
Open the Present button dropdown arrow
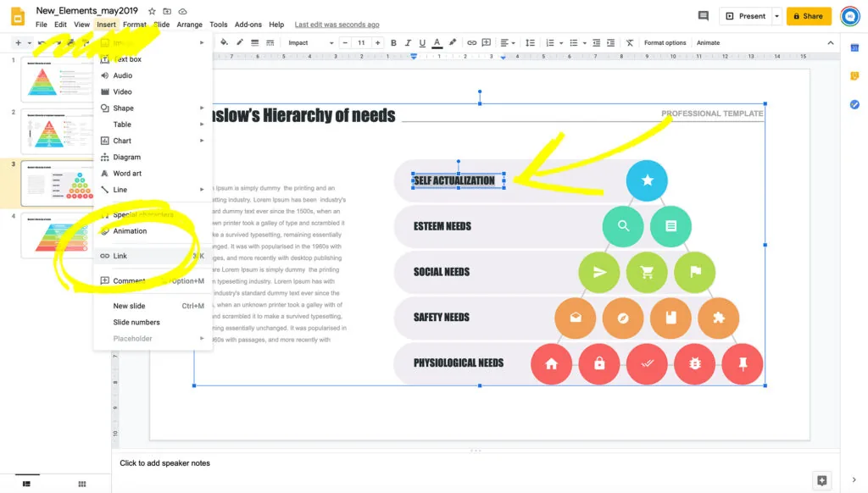tap(776, 16)
